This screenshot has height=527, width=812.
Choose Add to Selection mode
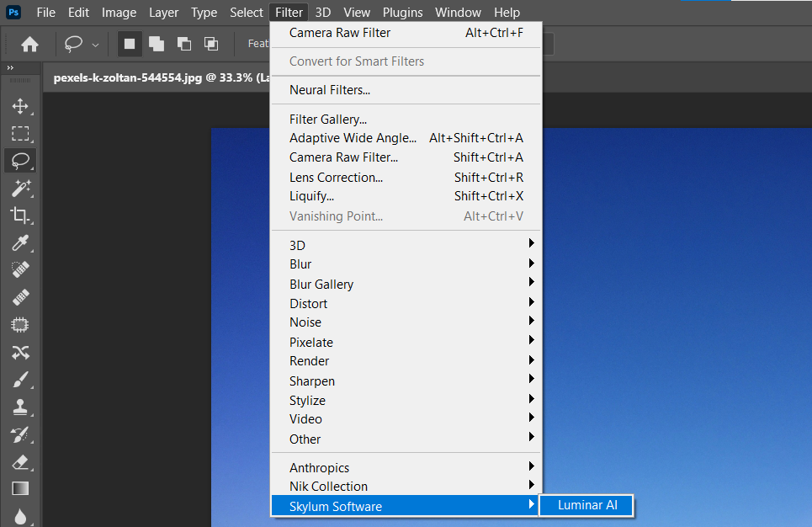[x=157, y=44]
